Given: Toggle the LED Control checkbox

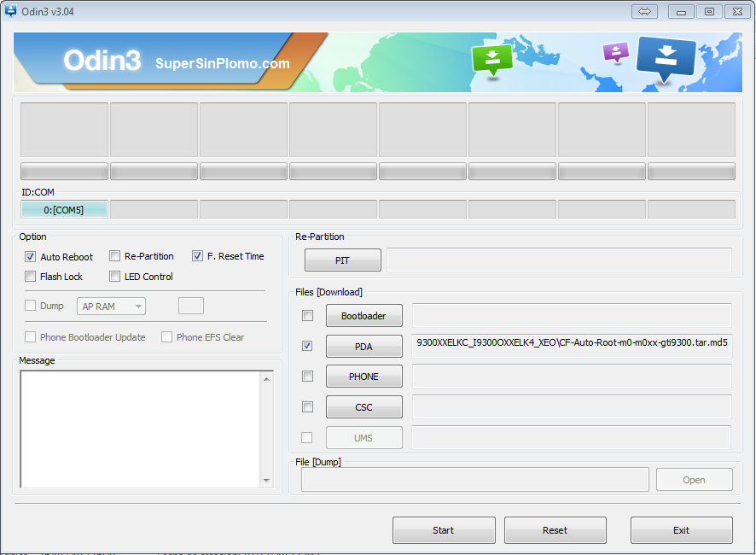Looking at the screenshot, I should click(114, 277).
